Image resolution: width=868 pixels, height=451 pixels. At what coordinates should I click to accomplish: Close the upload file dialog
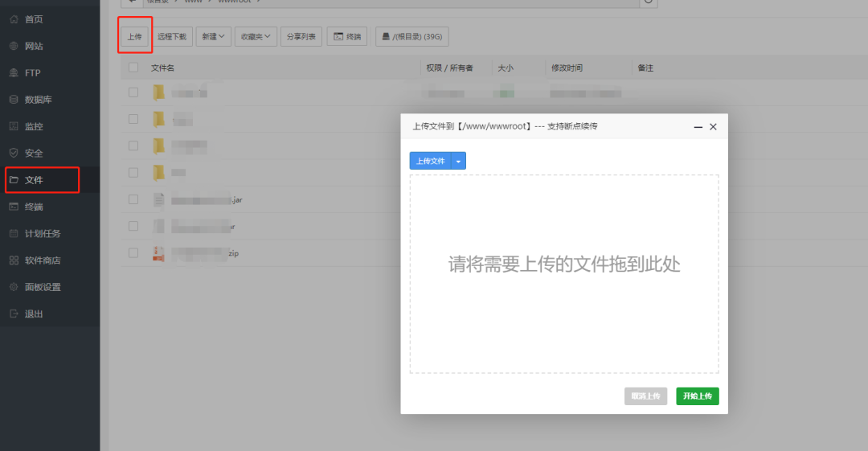coord(713,127)
